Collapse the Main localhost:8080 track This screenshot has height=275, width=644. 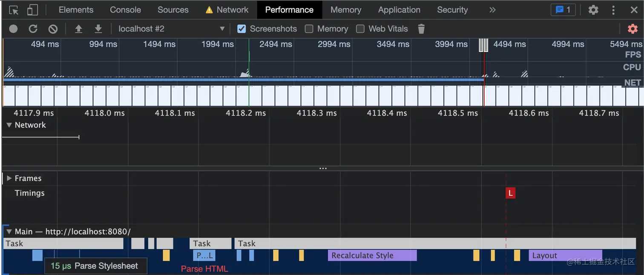pyautogui.click(x=9, y=232)
